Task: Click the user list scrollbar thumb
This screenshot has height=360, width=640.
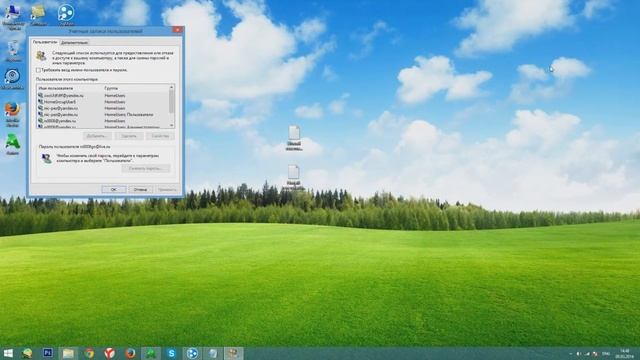Action: (171, 102)
